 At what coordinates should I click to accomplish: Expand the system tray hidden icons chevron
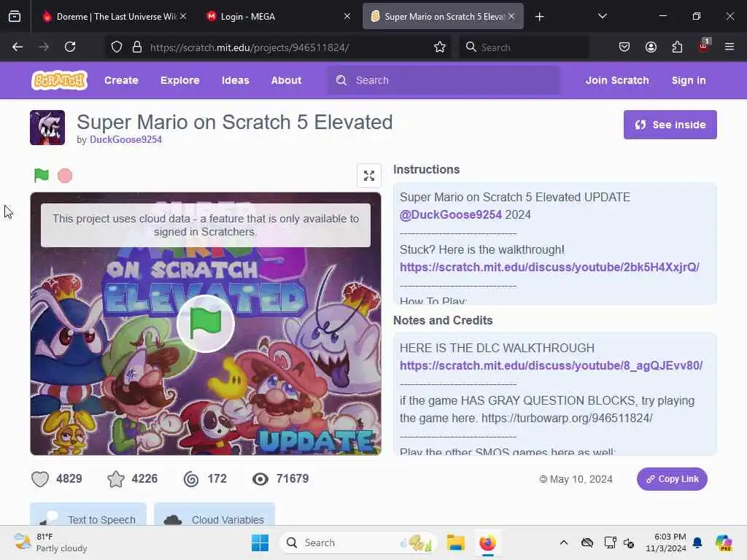[564, 542]
